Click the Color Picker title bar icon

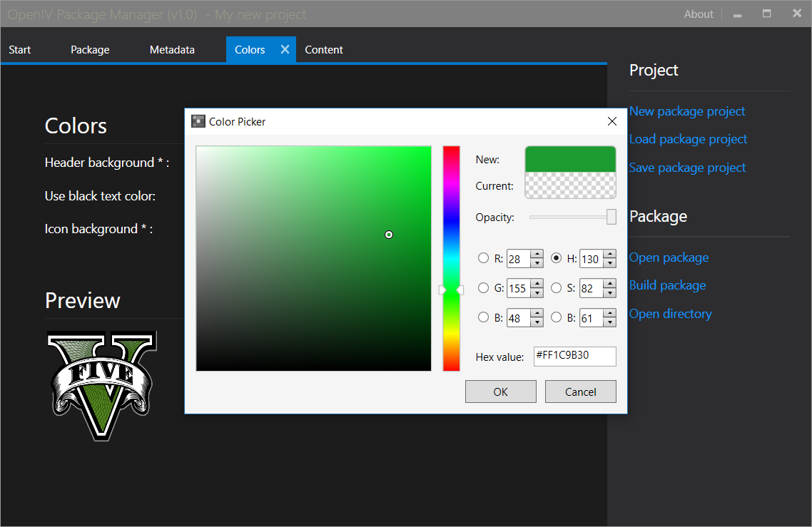point(198,121)
